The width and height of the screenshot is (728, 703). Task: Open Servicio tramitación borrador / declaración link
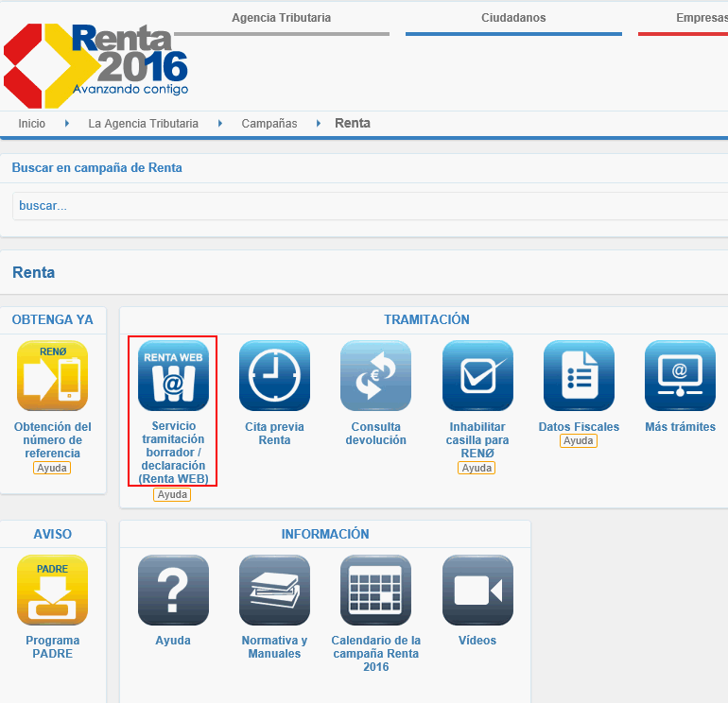(173, 453)
